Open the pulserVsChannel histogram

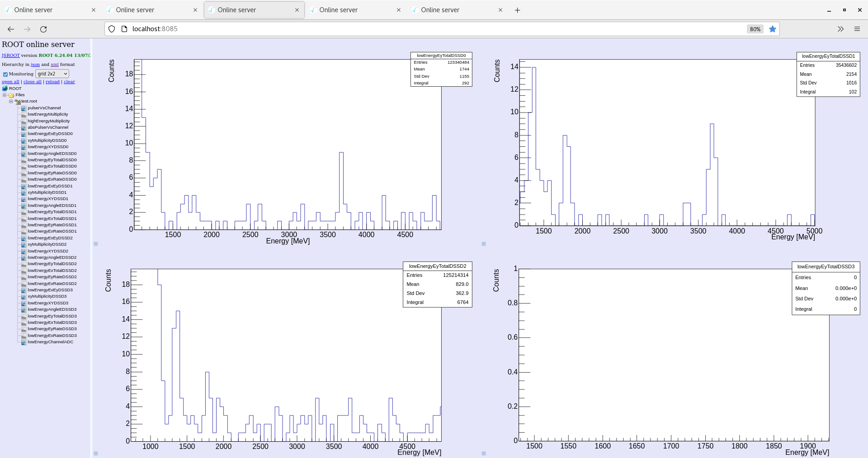point(45,108)
